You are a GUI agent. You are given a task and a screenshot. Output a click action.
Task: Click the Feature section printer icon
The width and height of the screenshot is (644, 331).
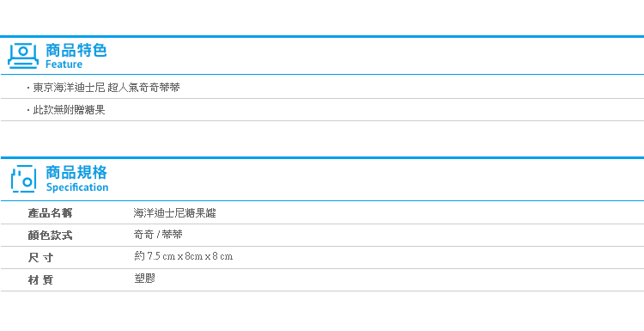23,56
